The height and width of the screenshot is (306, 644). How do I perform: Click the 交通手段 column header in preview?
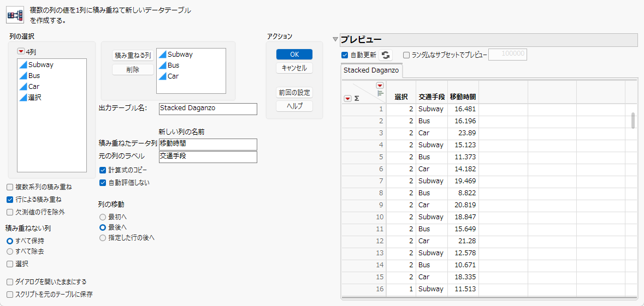(432, 97)
